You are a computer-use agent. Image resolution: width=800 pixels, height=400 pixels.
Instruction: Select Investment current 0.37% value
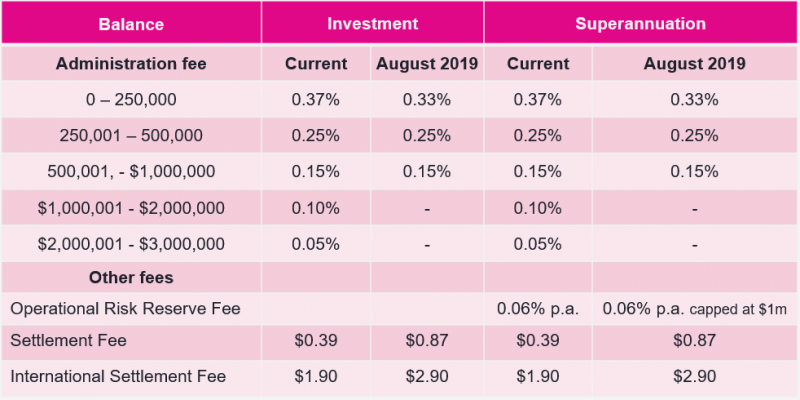pyautogui.click(x=315, y=99)
